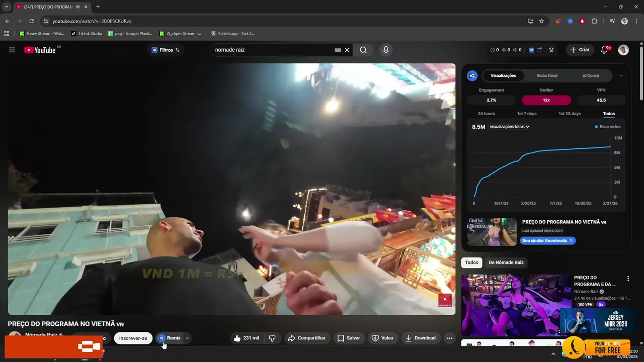Image resolution: width=644 pixels, height=362 pixels.
Task: Click the Criar create button
Action: click(580, 50)
